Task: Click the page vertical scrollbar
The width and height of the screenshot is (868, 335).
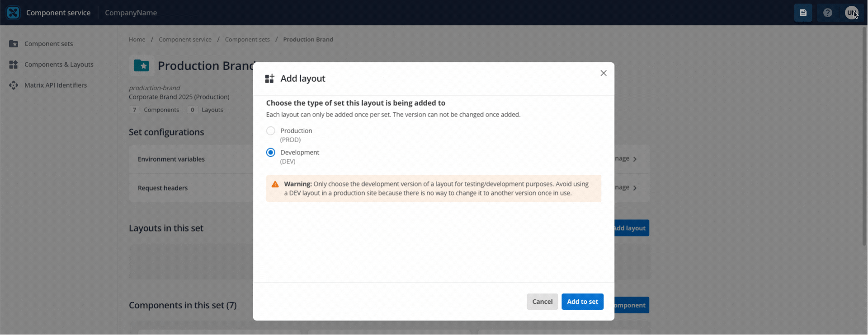Action: pos(864,135)
